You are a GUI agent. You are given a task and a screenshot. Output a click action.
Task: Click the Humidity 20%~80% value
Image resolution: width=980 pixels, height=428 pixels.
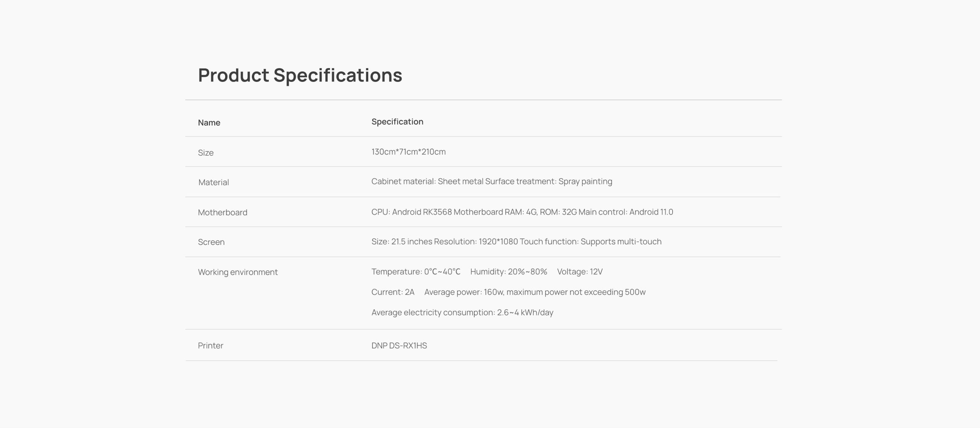tap(508, 272)
